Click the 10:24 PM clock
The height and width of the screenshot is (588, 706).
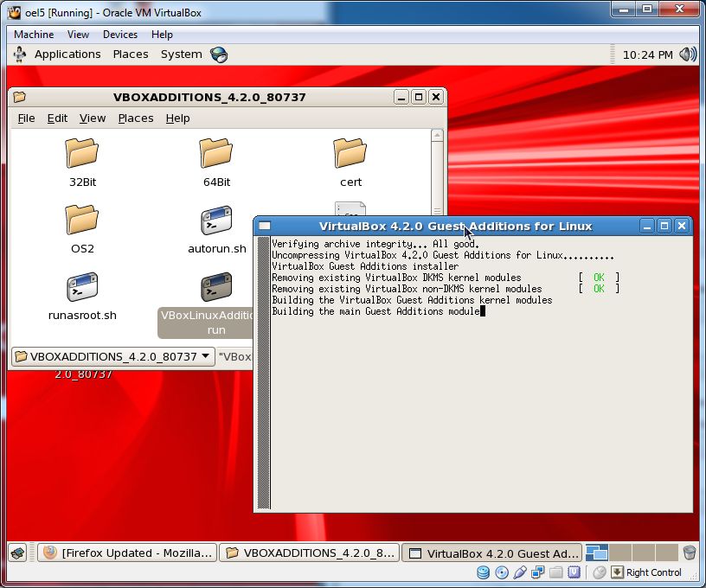tap(647, 54)
